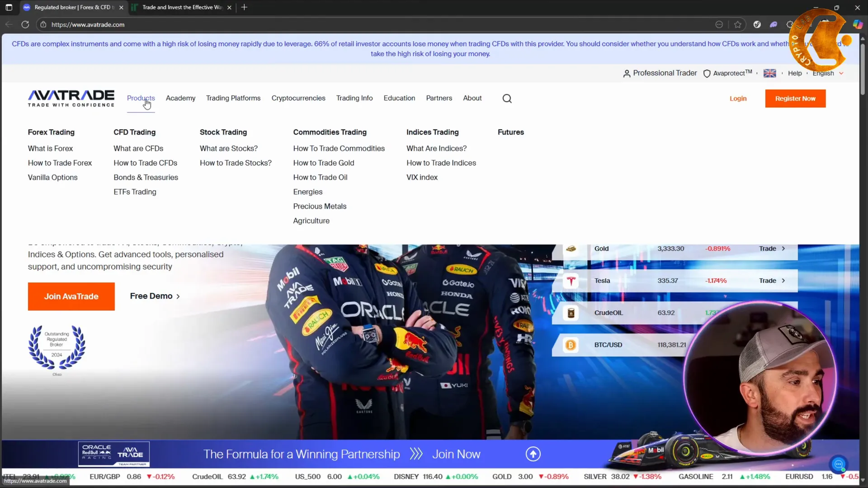Open the Forex Trading heading link

51,132
